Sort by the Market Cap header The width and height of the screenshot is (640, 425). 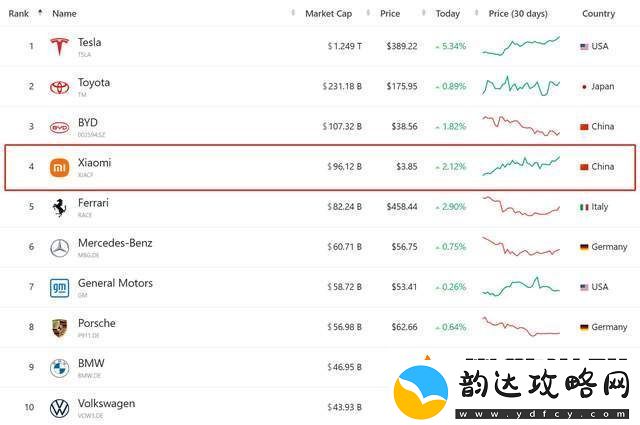pos(329,13)
